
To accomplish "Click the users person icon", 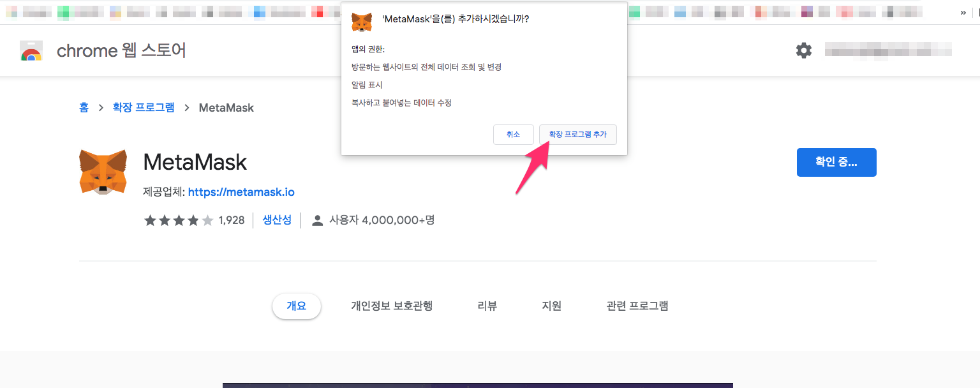I will [316, 220].
